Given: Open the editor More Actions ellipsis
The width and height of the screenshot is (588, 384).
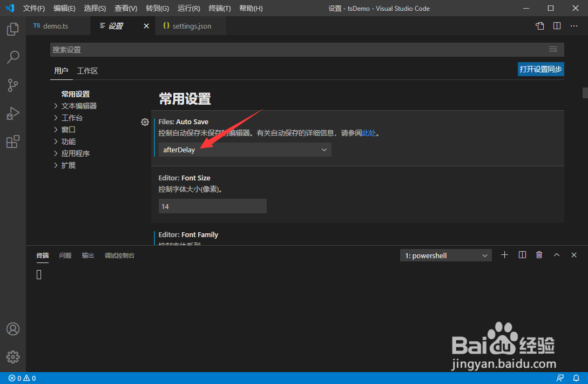Looking at the screenshot, I should [574, 26].
